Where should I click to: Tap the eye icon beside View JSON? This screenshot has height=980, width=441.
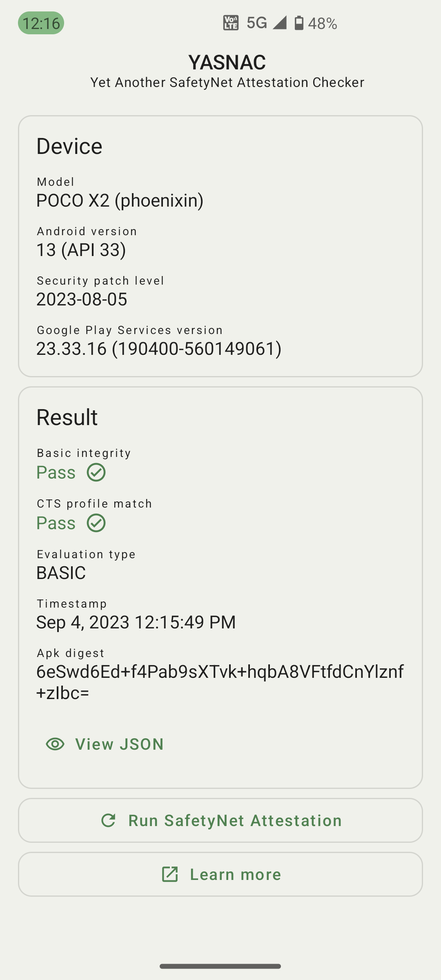click(x=55, y=744)
